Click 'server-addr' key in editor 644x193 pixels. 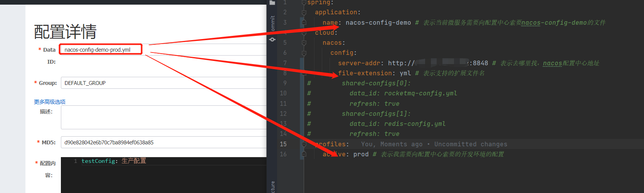point(359,63)
